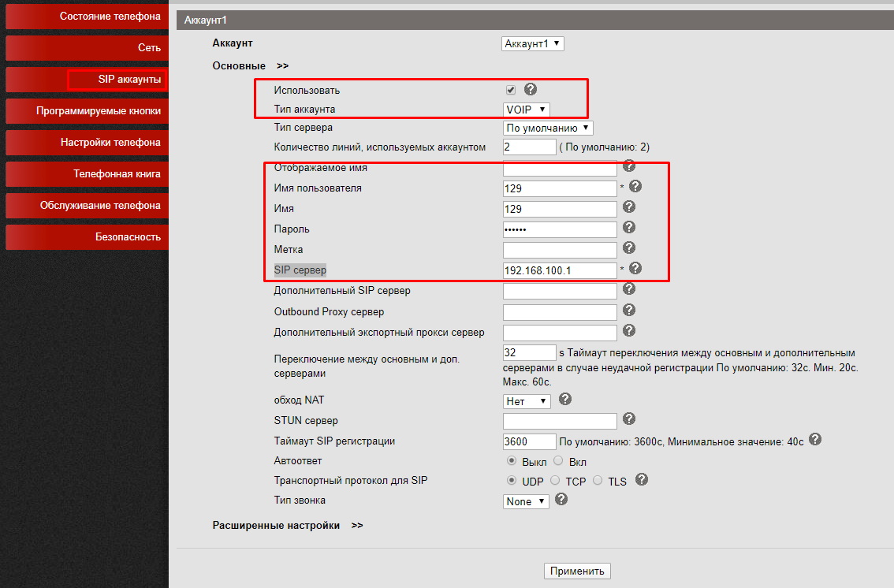Viewport: 894px width, 588px height.
Task: Click help icon next to обход NAT
Action: pos(564,400)
